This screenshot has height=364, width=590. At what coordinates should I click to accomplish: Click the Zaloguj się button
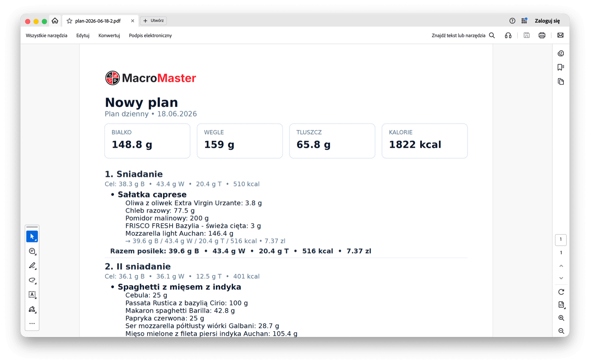tap(547, 21)
